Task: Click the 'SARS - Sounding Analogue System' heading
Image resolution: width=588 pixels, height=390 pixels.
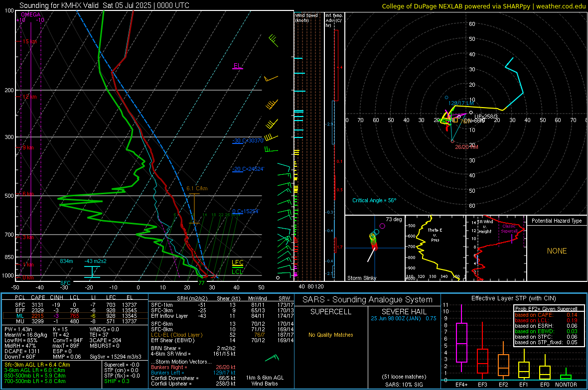Action: pos(368,300)
